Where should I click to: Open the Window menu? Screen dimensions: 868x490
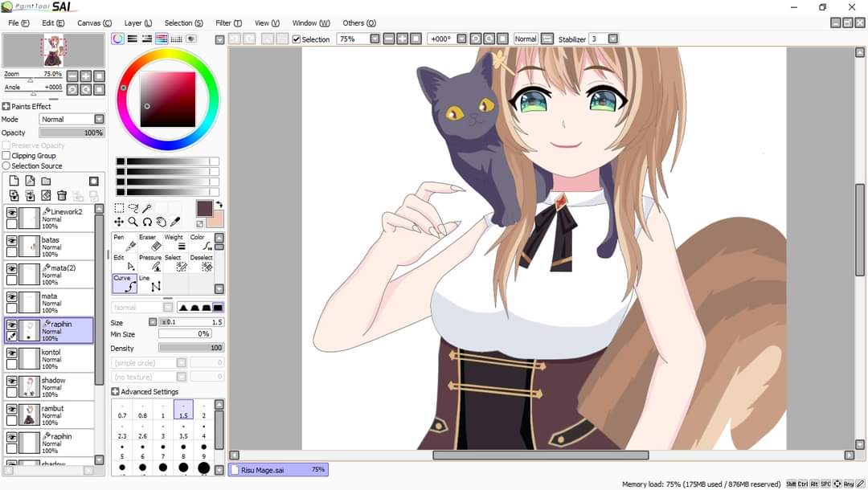click(x=311, y=22)
